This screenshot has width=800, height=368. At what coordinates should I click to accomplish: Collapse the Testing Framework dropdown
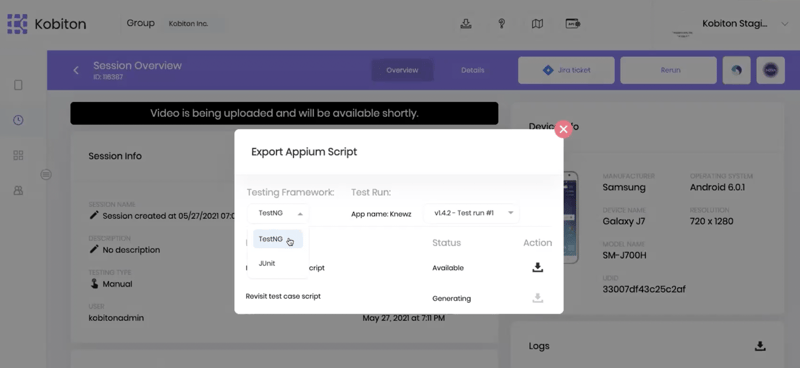278,213
